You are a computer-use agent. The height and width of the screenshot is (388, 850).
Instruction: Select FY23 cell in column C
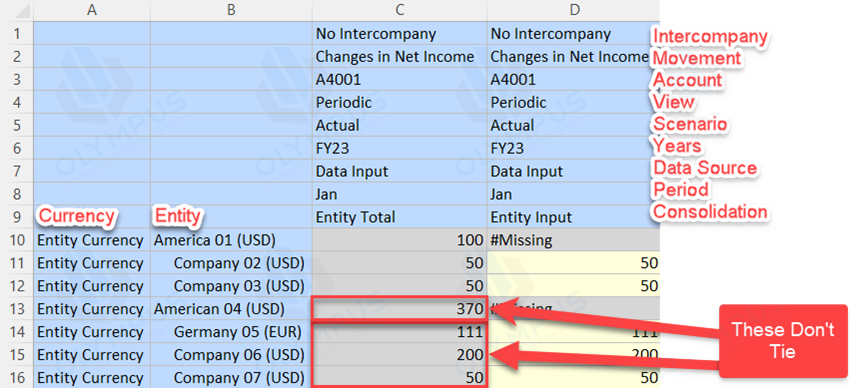click(400, 148)
